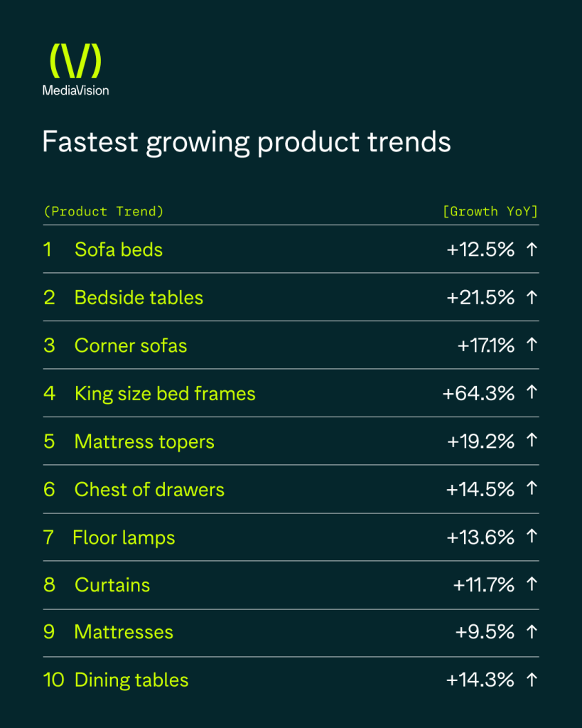
Task: Click the up arrow next to +64.3%
Action: coord(531,393)
